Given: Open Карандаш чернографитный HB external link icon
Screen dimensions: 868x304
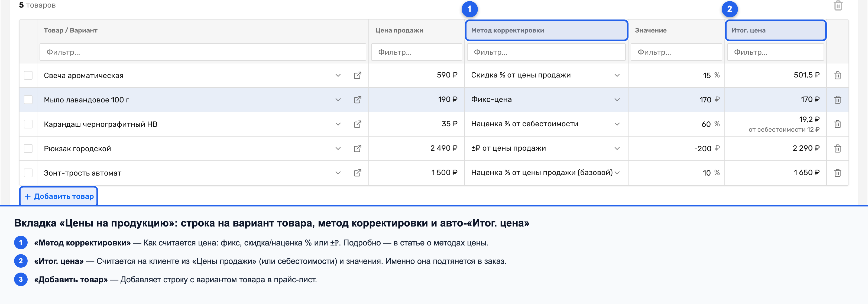Looking at the screenshot, I should click(358, 124).
